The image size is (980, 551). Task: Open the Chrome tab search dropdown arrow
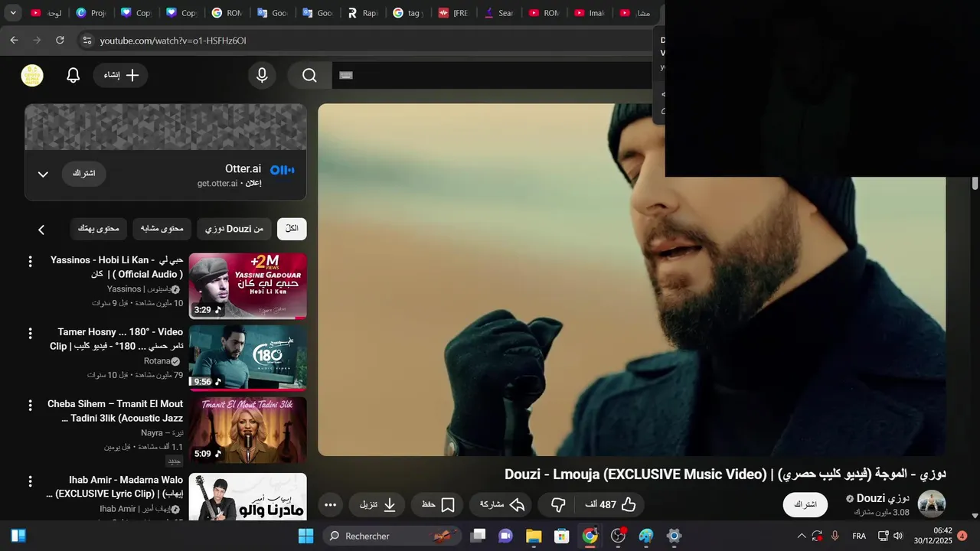(13, 13)
